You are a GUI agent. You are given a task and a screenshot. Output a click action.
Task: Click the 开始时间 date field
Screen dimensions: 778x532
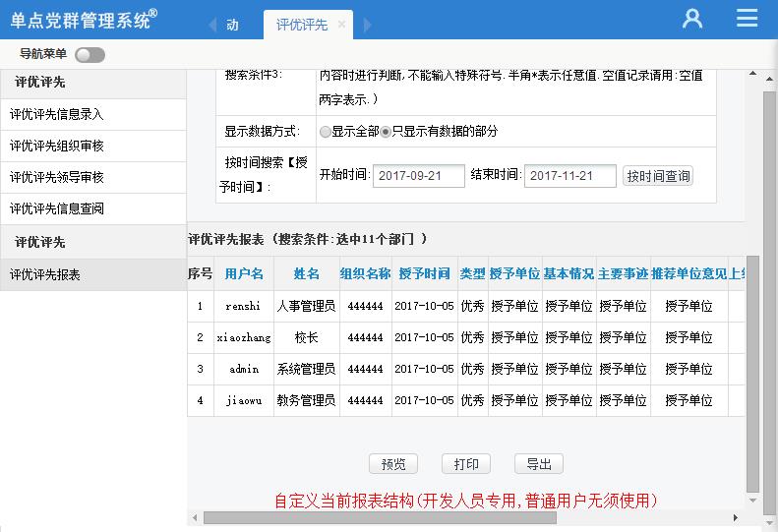[419, 176]
